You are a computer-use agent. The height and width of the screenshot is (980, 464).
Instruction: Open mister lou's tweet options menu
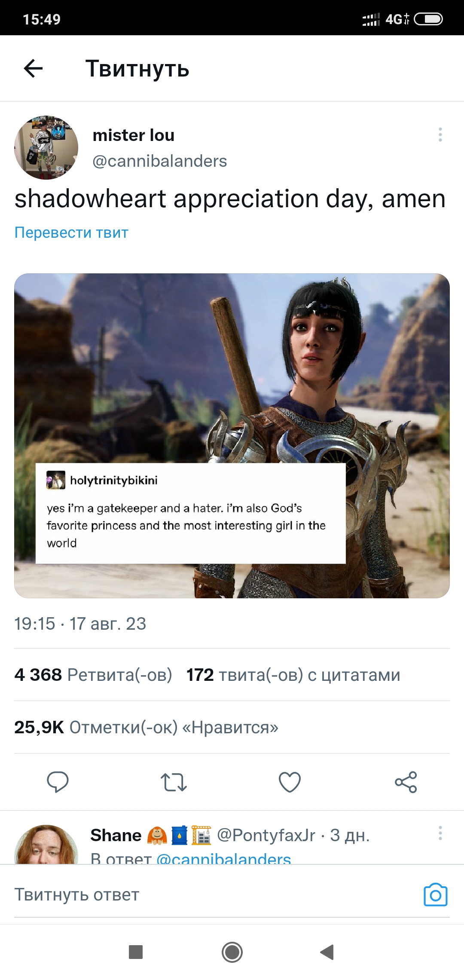[440, 135]
